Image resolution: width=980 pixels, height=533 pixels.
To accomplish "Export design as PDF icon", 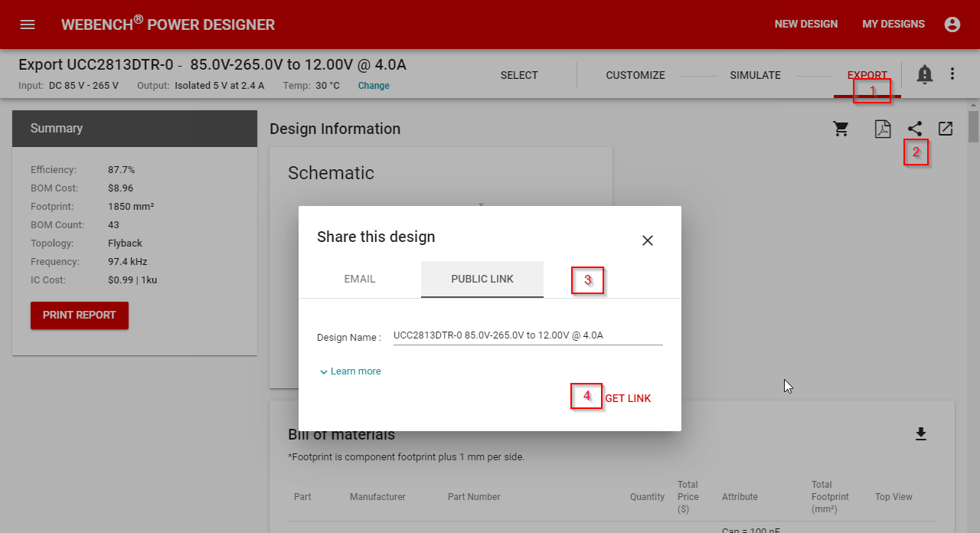I will point(883,129).
